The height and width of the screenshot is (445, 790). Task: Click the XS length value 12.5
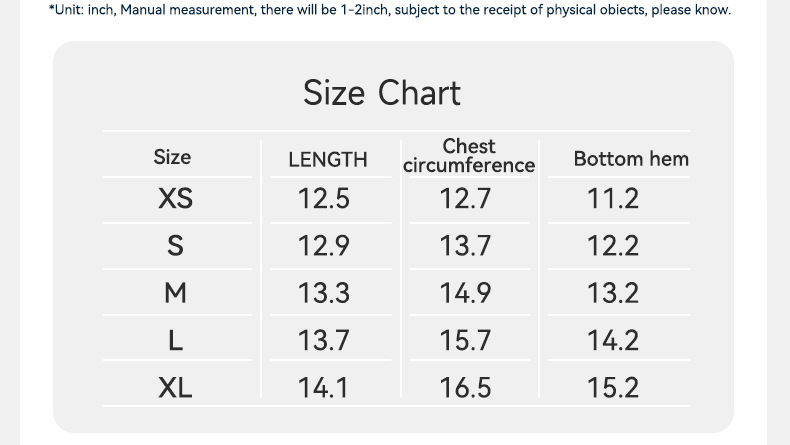324,199
